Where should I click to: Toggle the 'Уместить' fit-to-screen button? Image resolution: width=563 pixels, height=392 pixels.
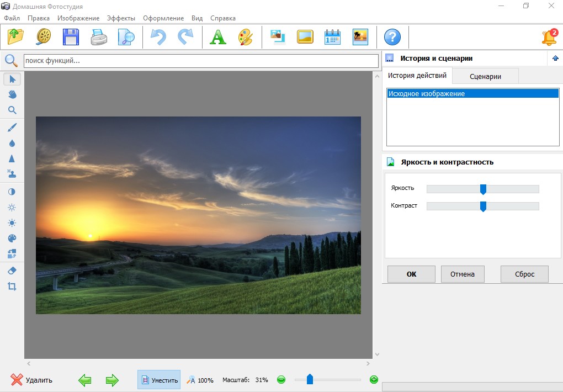click(159, 380)
